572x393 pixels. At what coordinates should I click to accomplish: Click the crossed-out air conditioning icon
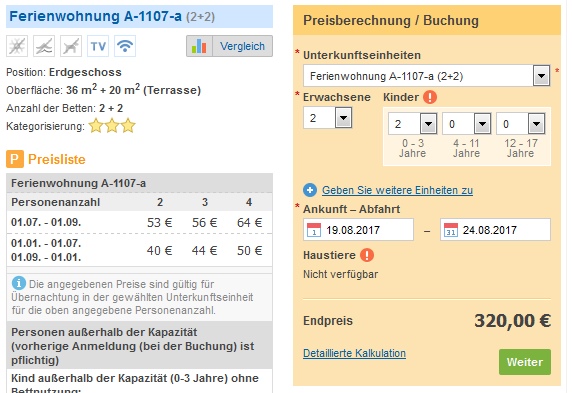point(17,46)
